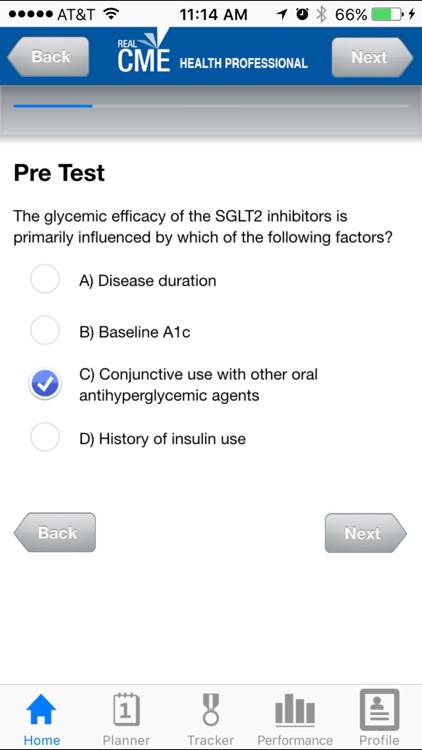Tap the top header Next button
The width and height of the screenshot is (422, 750).
pos(372,57)
